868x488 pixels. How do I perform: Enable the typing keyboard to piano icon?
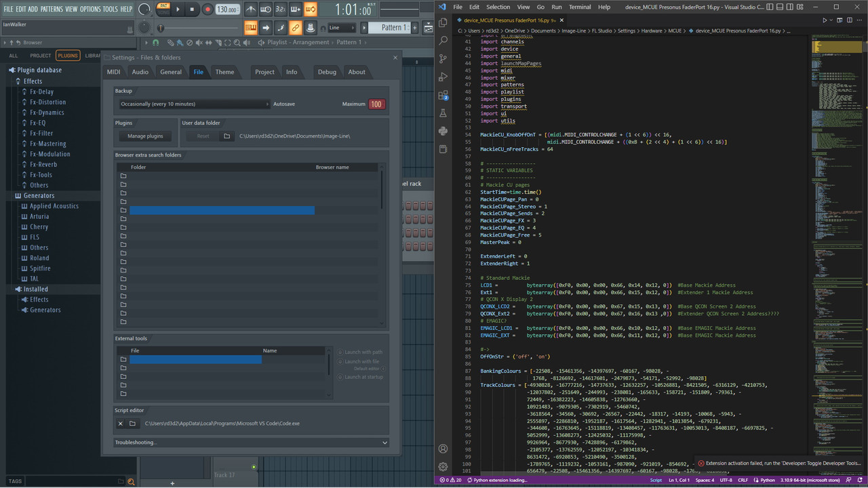click(295, 9)
